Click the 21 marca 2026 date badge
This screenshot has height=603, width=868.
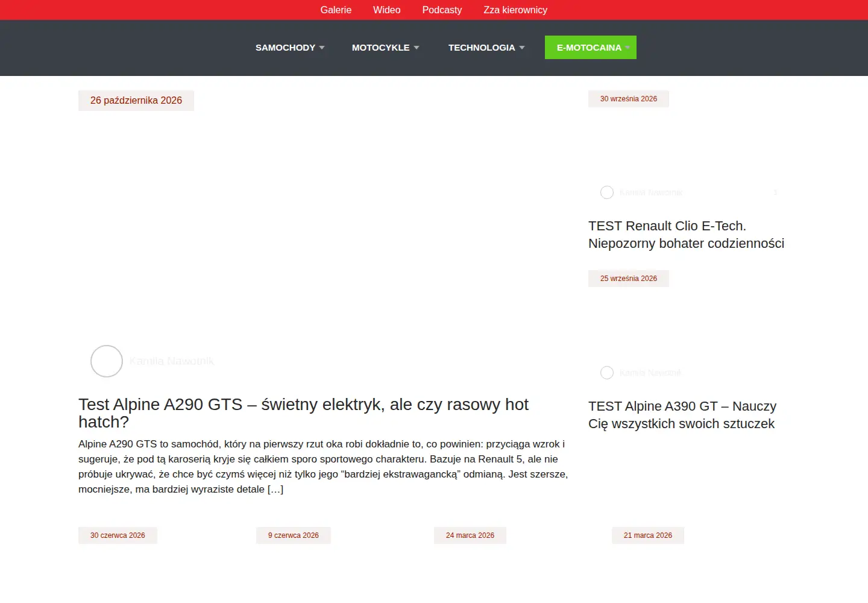tap(648, 535)
